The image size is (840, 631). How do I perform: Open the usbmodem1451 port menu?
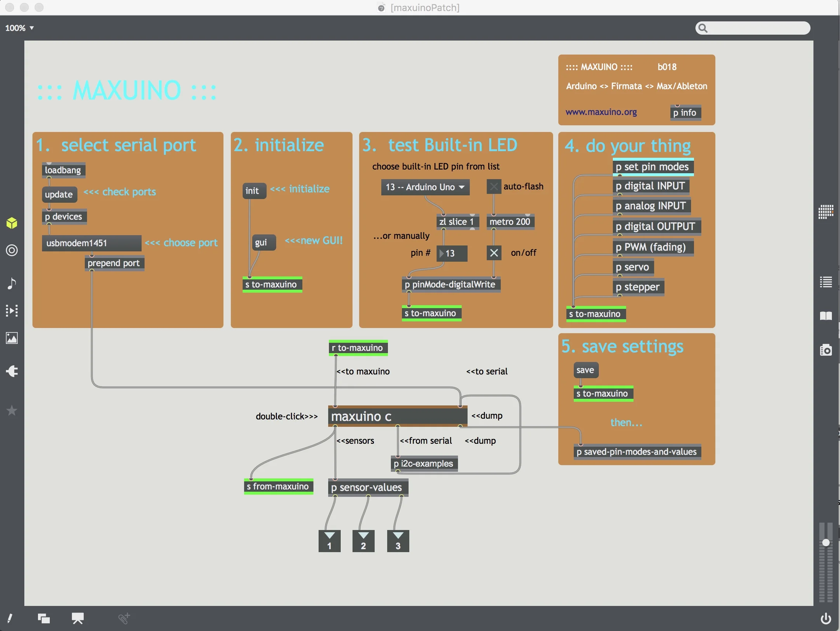pyautogui.click(x=91, y=243)
